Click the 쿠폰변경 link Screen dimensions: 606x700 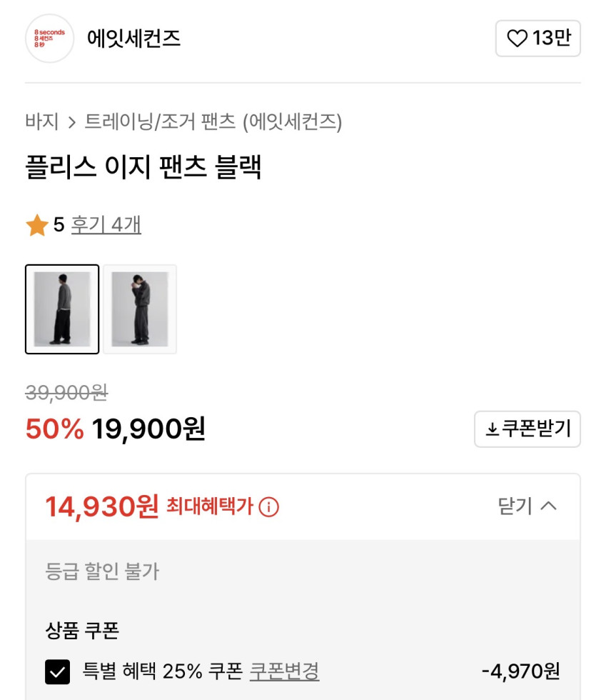click(x=284, y=671)
